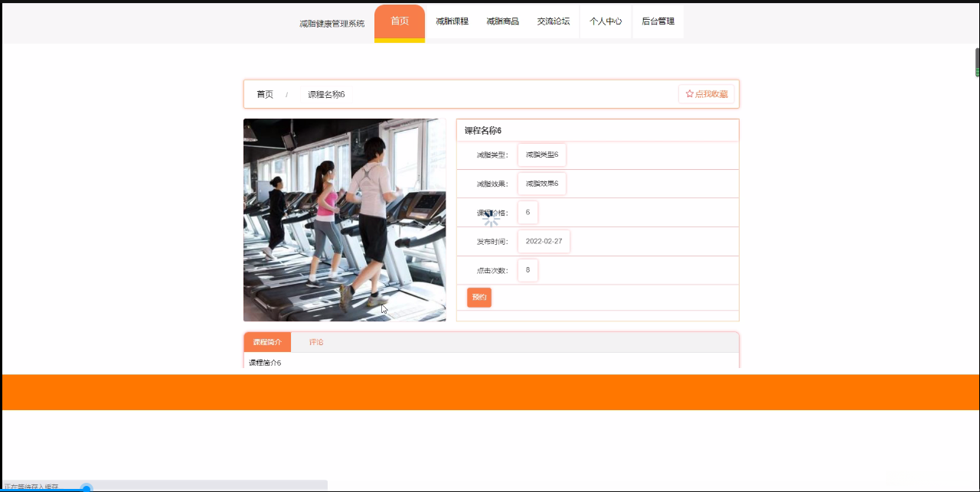Open 后台管理 menu item
This screenshot has width=980, height=492.
(x=658, y=21)
